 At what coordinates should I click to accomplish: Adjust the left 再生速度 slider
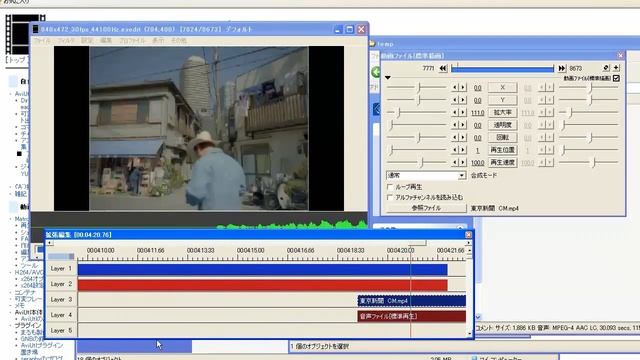click(x=417, y=162)
